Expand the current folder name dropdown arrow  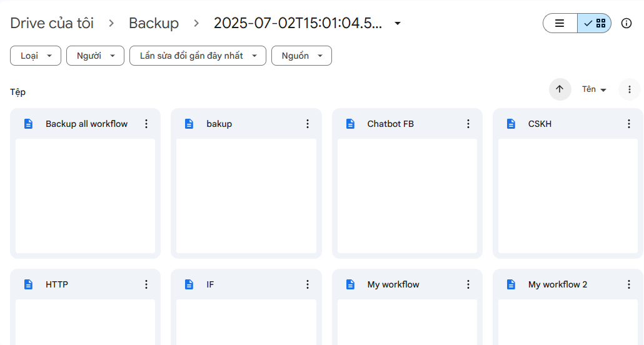tap(397, 23)
